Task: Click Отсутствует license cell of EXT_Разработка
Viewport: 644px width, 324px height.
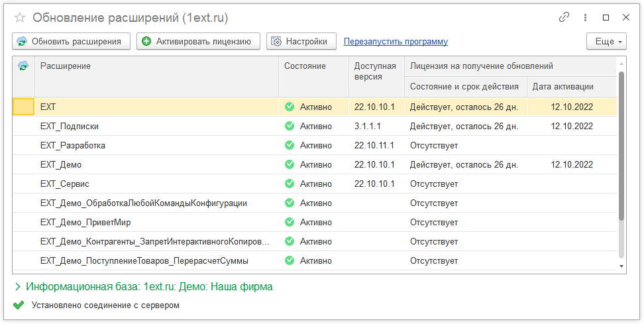Action: tap(466, 145)
